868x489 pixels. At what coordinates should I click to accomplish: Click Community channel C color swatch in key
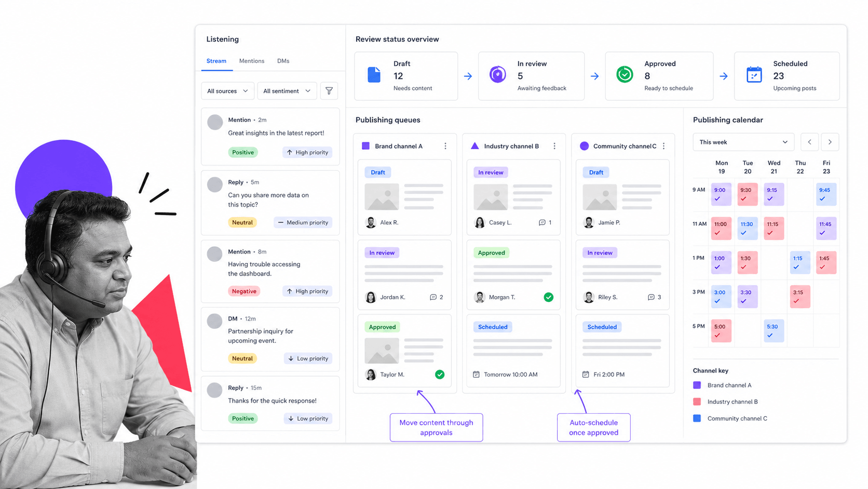click(697, 418)
